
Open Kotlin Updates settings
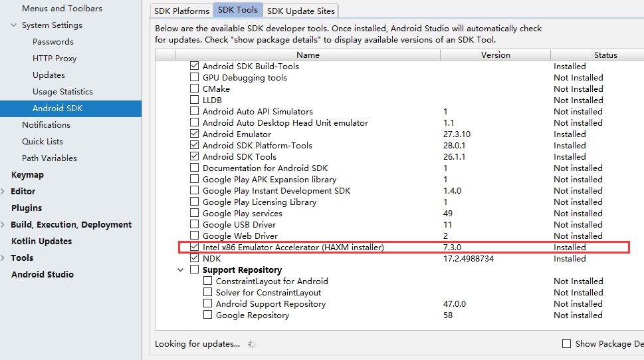[41, 241]
